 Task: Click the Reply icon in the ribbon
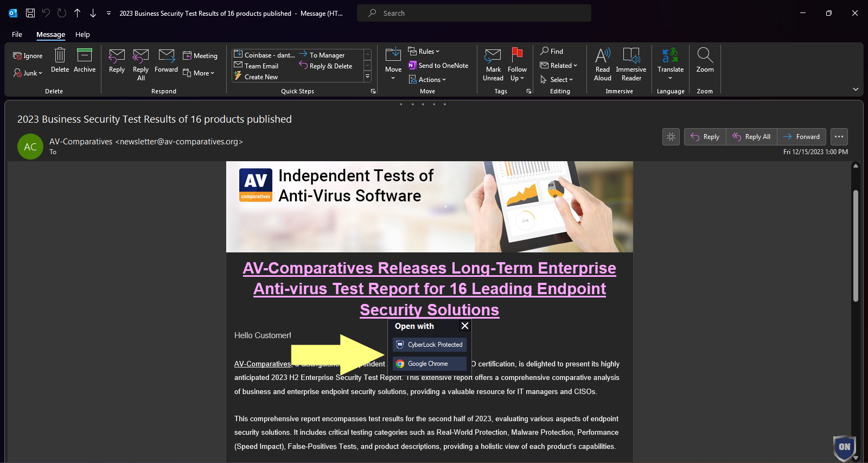[117, 60]
